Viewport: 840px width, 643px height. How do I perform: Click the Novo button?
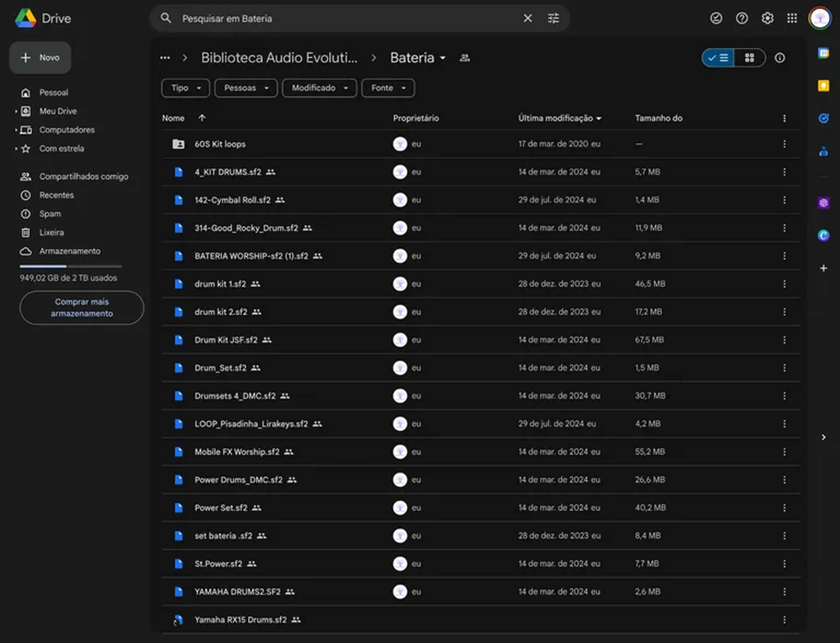(40, 58)
